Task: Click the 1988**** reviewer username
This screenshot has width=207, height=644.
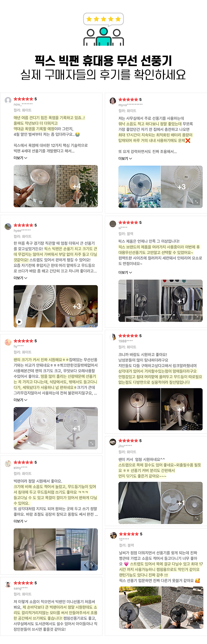Action: pos(125,341)
